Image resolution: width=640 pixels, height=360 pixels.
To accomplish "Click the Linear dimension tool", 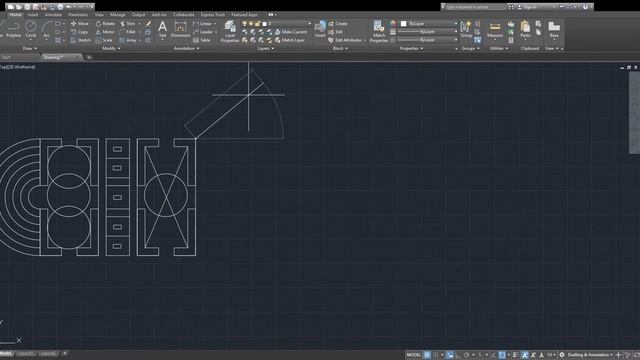I will point(202,24).
